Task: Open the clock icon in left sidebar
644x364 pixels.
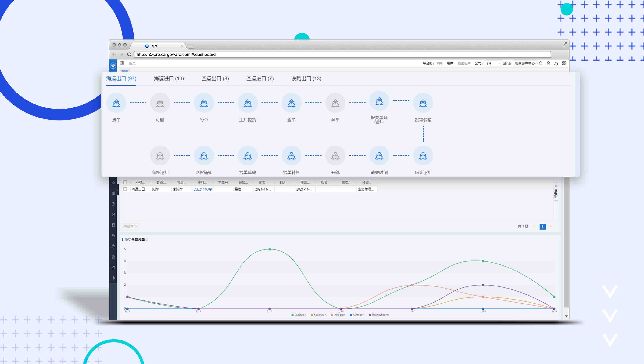Action: (x=113, y=204)
